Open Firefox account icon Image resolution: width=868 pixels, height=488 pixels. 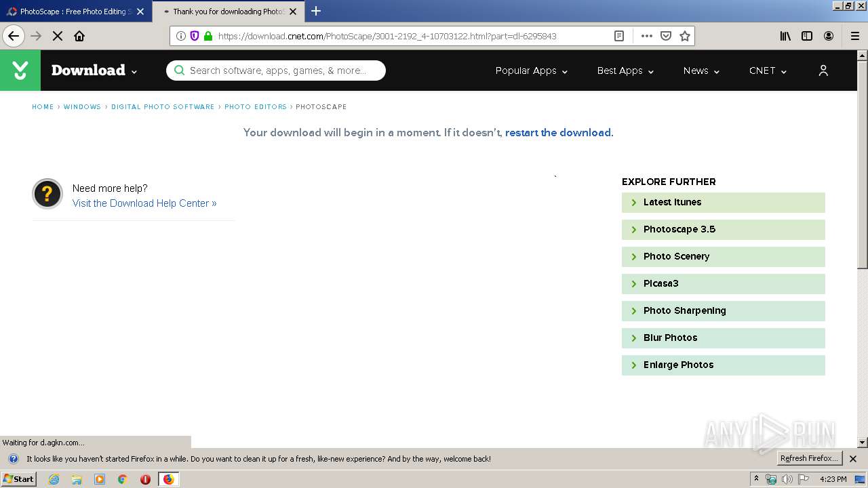click(x=829, y=36)
